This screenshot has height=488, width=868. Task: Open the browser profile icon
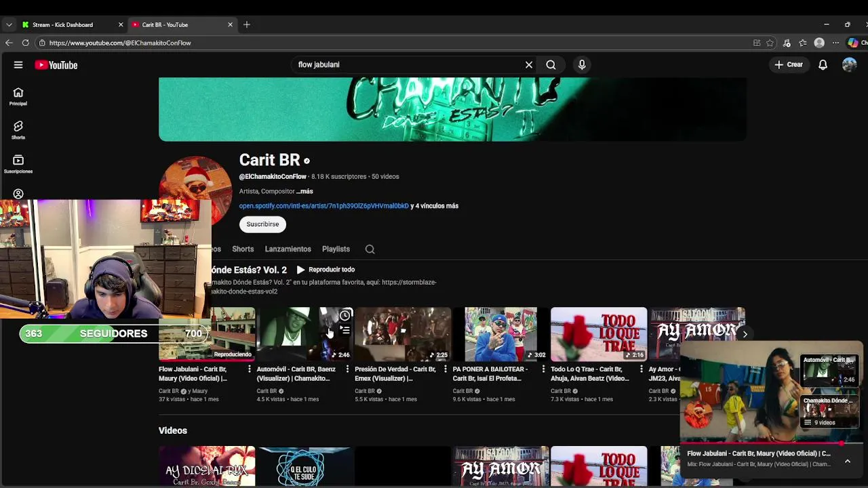click(x=819, y=43)
